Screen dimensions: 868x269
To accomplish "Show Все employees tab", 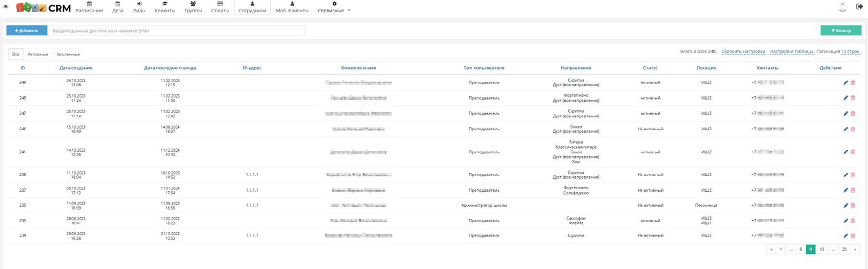I will (x=16, y=54).
